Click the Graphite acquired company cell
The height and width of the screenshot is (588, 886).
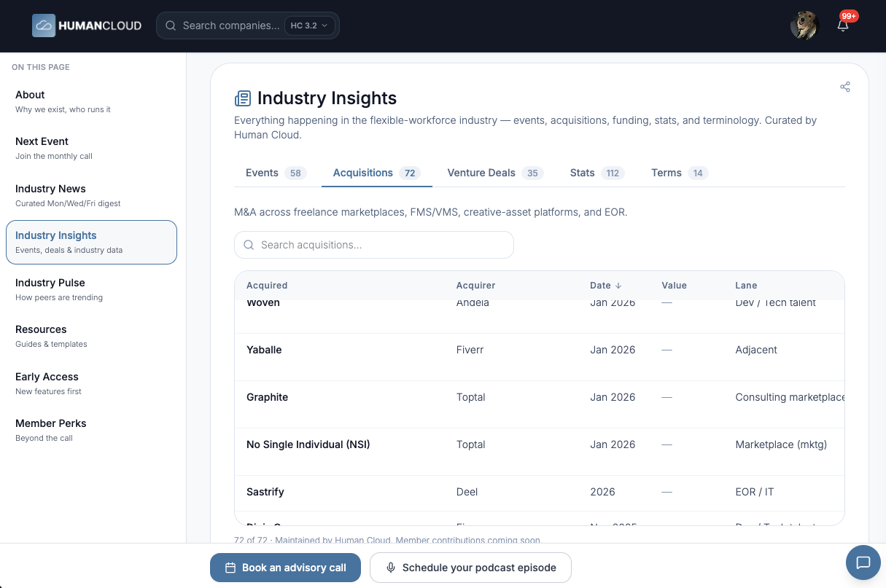pos(267,397)
